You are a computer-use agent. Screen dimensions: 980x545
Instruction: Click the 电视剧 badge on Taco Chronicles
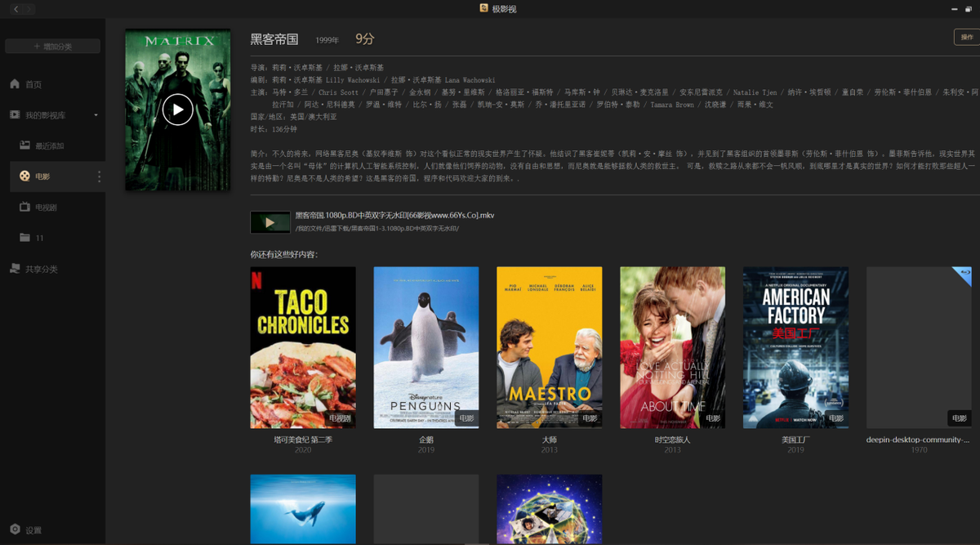tap(340, 418)
